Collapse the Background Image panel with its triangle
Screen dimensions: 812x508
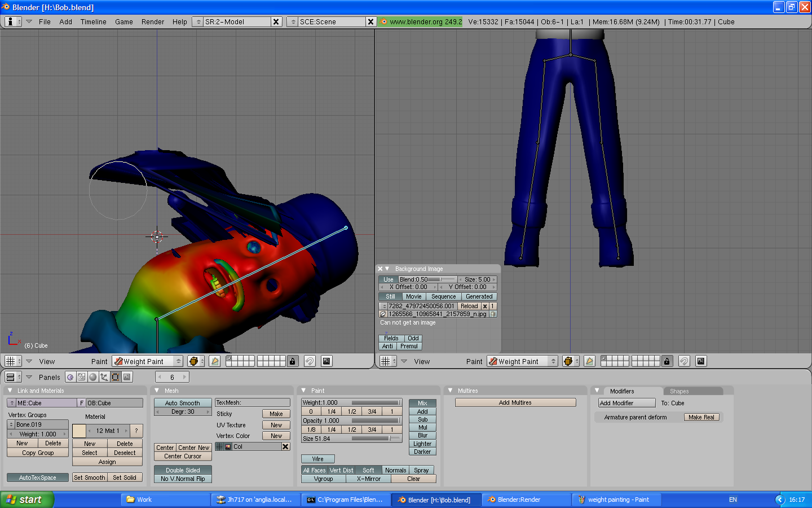click(x=386, y=269)
